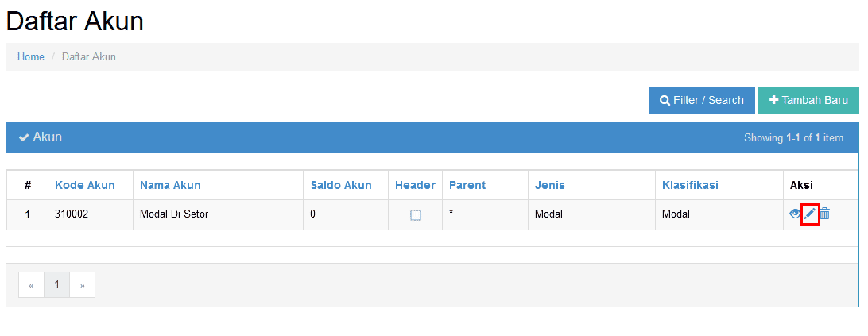Open the Filter / Search panel
Screen dimensions: 868x336
click(701, 100)
